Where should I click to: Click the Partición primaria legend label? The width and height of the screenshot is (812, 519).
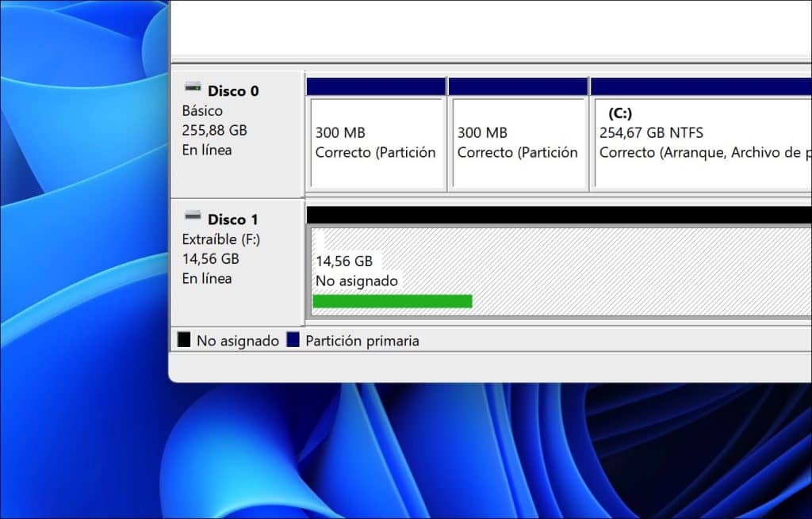coord(362,341)
